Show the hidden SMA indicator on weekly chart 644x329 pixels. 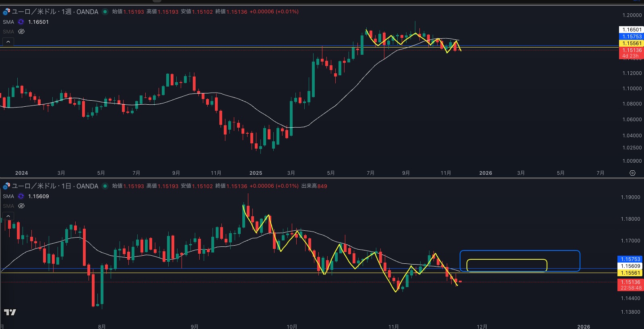(x=21, y=31)
